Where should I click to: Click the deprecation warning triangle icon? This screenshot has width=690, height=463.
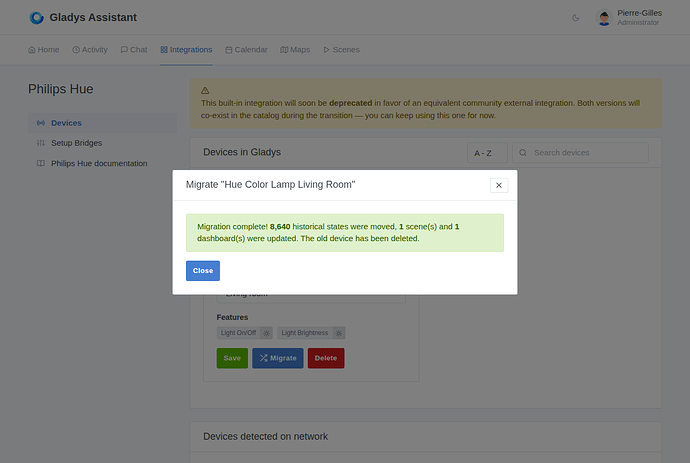click(205, 90)
